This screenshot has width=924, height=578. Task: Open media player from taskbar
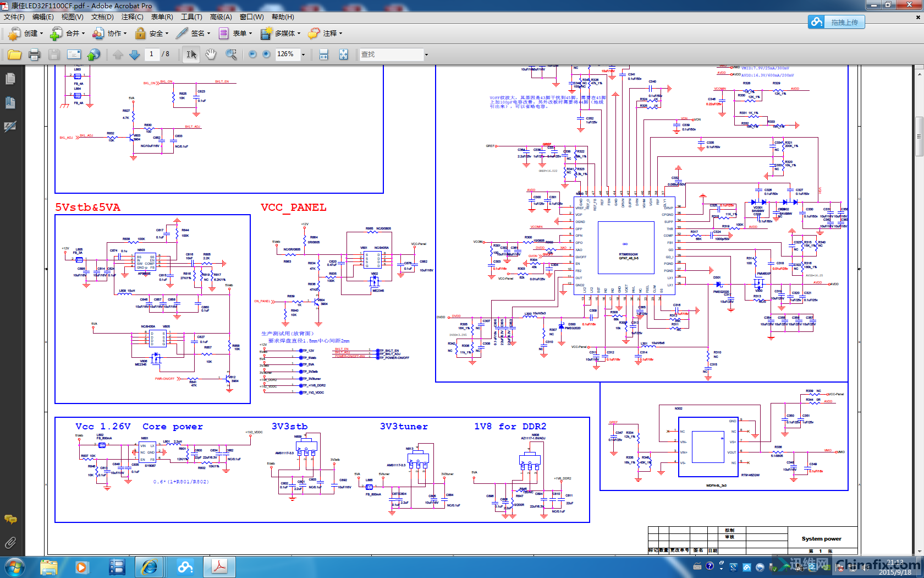81,567
